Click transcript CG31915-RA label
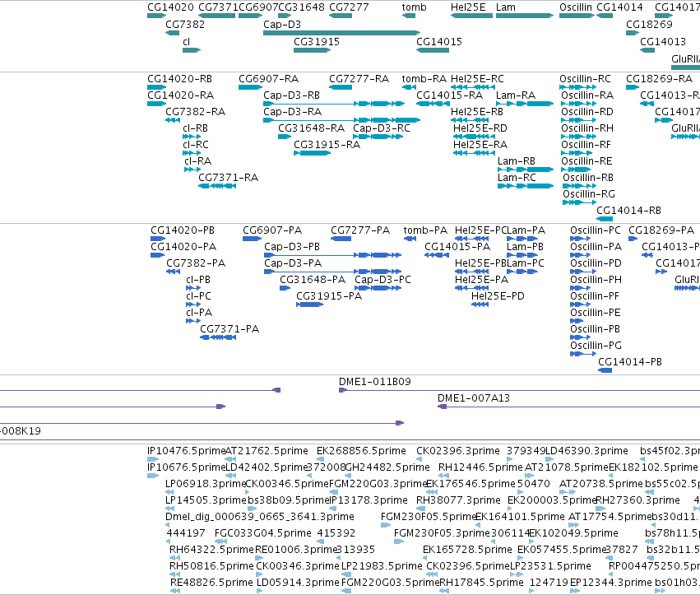The height and width of the screenshot is (595, 700). click(x=327, y=145)
